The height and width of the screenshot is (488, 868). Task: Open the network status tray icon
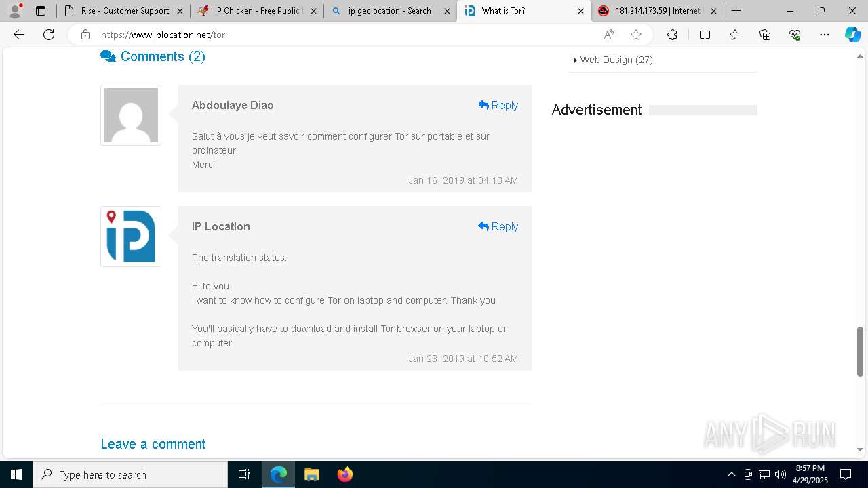click(764, 474)
